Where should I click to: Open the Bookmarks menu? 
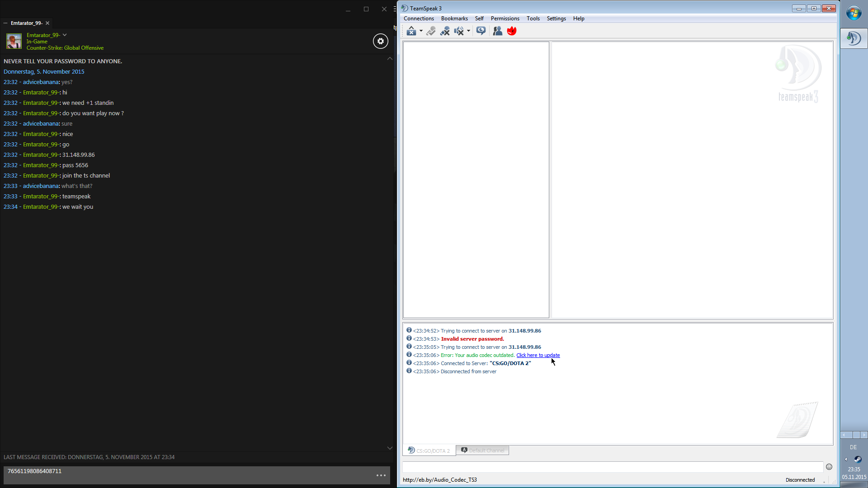coord(454,19)
